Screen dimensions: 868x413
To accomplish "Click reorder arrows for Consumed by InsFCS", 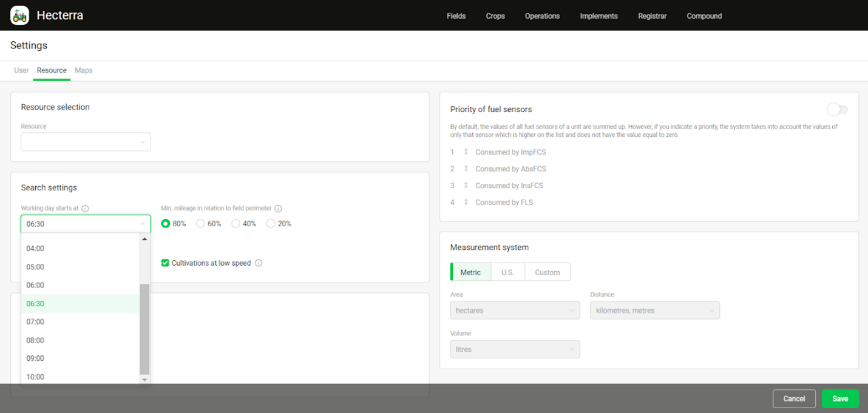I will [466, 186].
